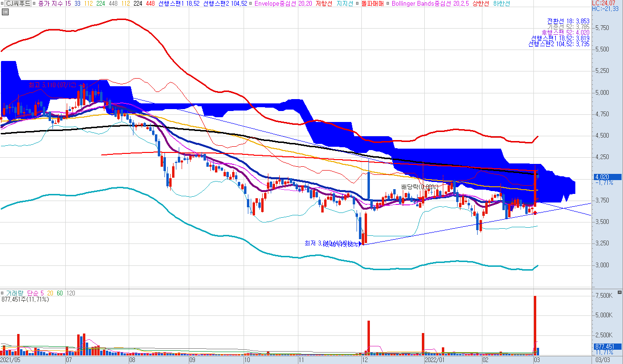Click the HC:-21.33 value at top right
This screenshot has width=623, height=364.
pyautogui.click(x=606, y=9)
